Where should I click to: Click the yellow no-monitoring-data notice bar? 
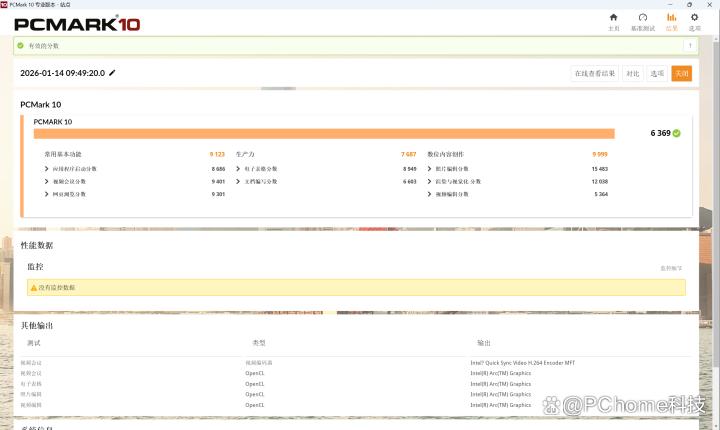pos(356,288)
